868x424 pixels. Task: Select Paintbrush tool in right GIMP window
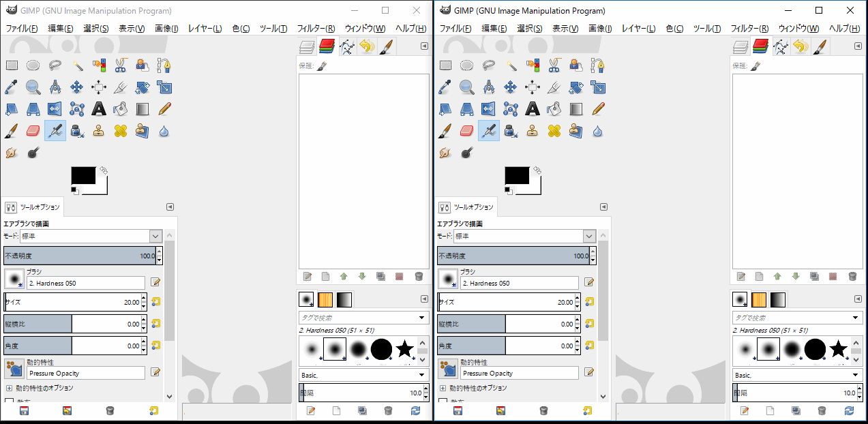tap(445, 131)
